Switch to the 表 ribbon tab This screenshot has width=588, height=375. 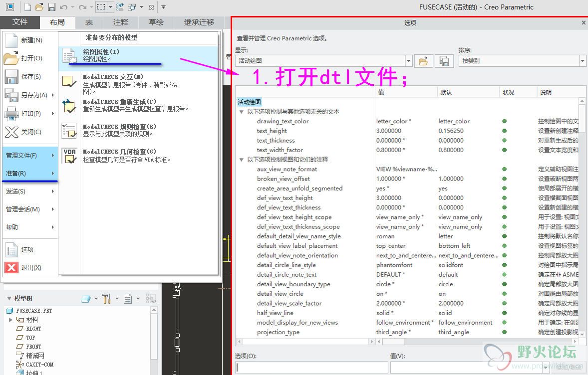(x=89, y=22)
